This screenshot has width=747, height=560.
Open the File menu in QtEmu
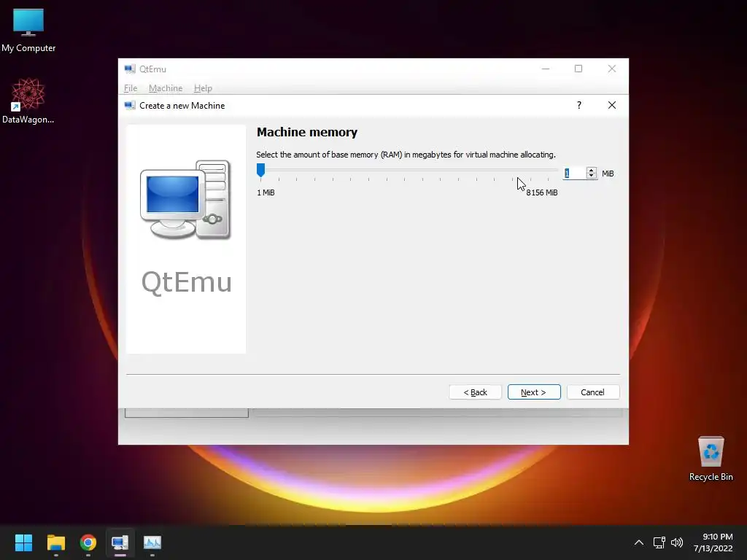130,88
